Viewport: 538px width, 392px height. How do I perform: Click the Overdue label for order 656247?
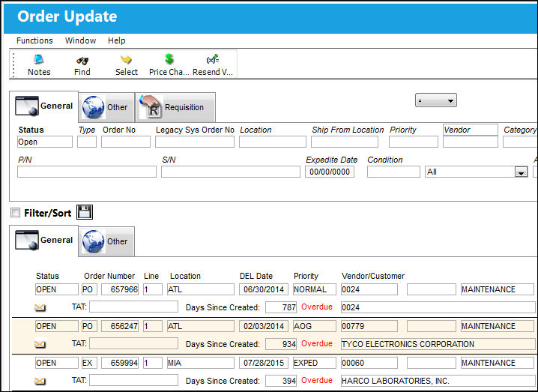pyautogui.click(x=317, y=343)
